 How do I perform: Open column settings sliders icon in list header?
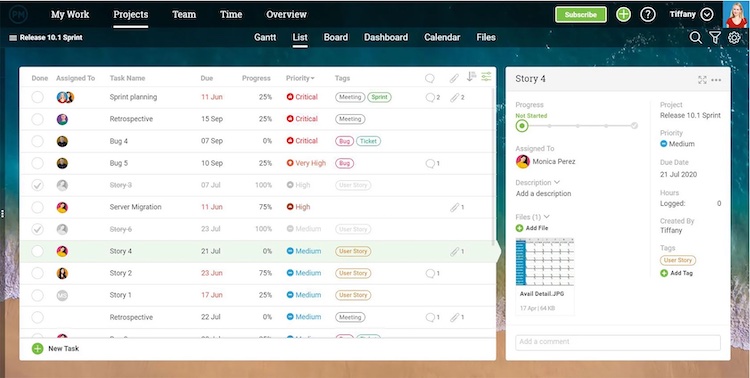(x=486, y=77)
